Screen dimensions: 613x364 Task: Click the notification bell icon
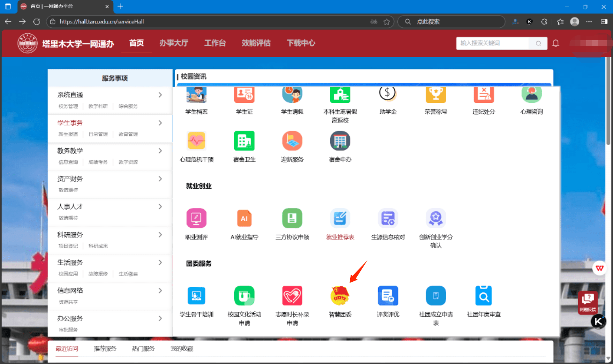(x=556, y=43)
